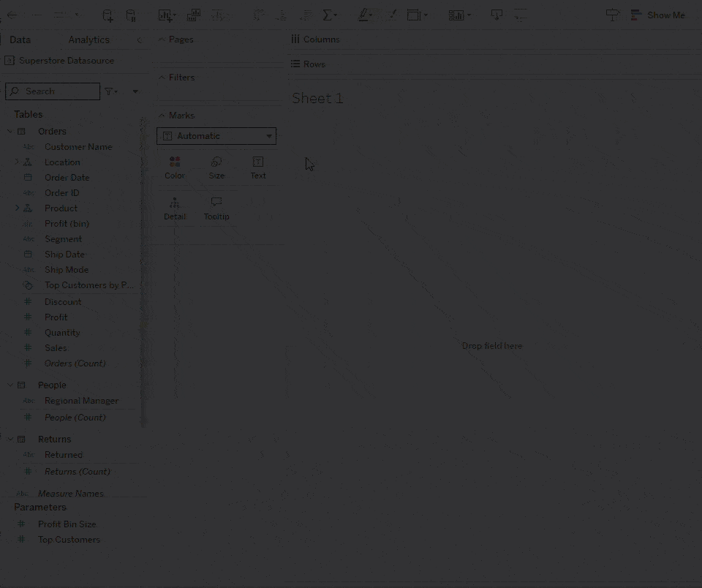Click the New Data Source toolbar icon

[x=108, y=15]
